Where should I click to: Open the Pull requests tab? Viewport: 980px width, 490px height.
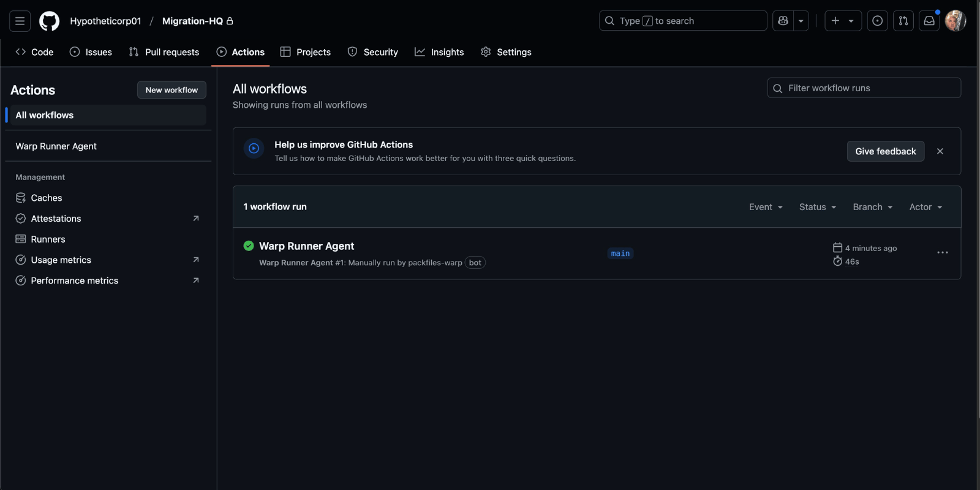164,52
